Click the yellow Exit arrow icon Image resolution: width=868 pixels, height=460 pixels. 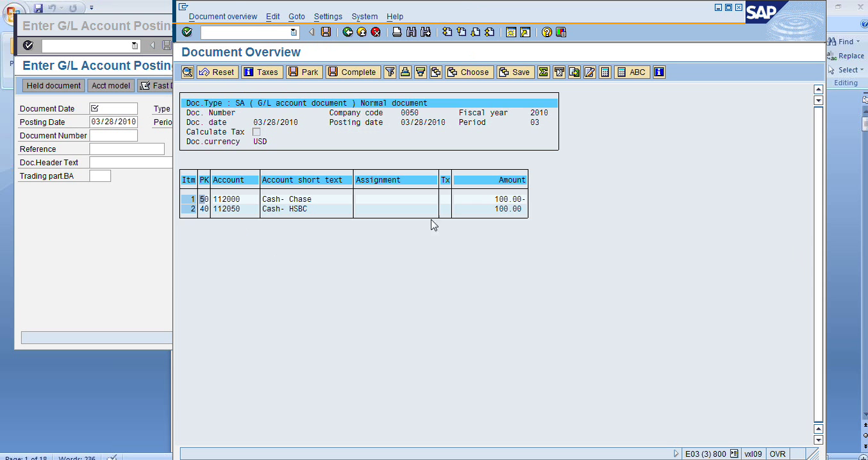(x=362, y=32)
